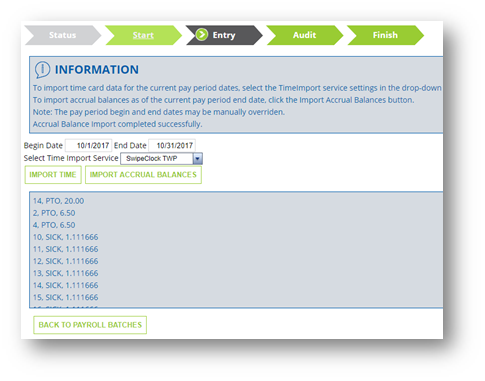Click the Information speech-bubble icon

coord(42,70)
